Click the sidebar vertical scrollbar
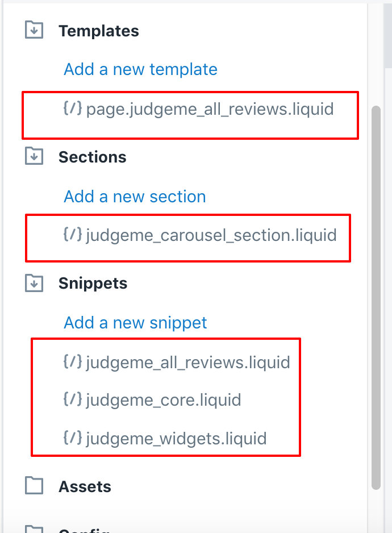 [376, 298]
